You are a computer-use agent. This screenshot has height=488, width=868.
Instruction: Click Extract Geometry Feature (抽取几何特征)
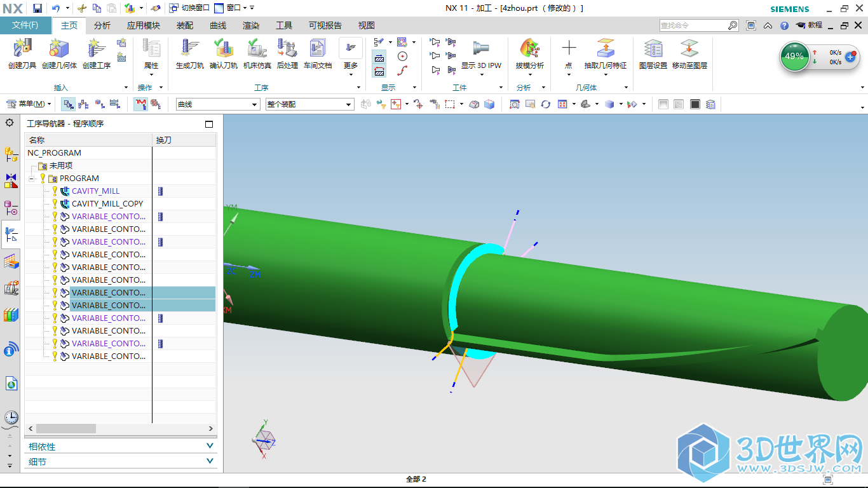pos(606,53)
